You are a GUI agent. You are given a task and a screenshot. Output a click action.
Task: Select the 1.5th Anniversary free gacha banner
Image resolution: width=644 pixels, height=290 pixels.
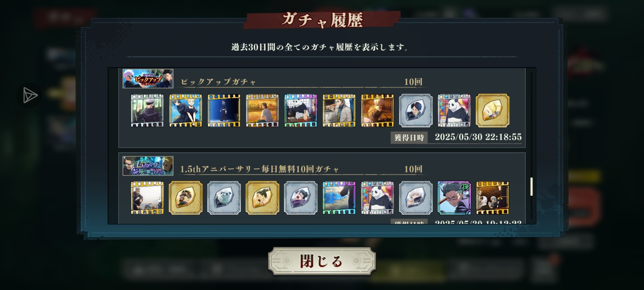(148, 166)
